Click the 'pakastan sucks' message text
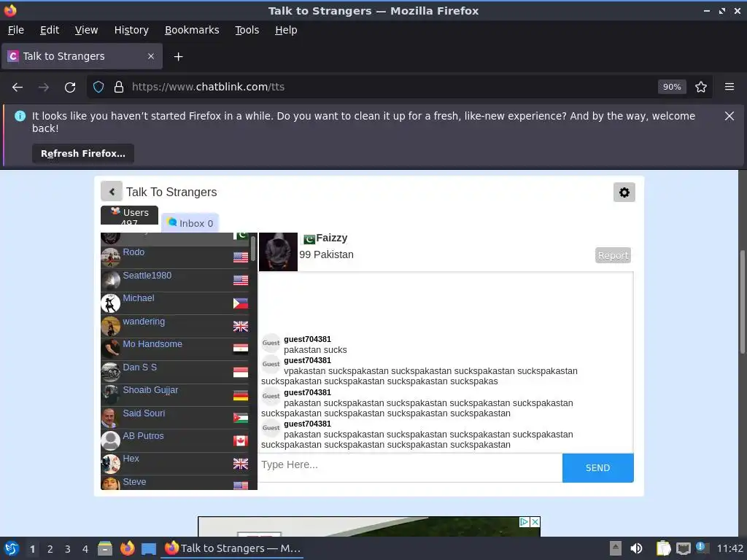This screenshot has height=560, width=747. 315,350
